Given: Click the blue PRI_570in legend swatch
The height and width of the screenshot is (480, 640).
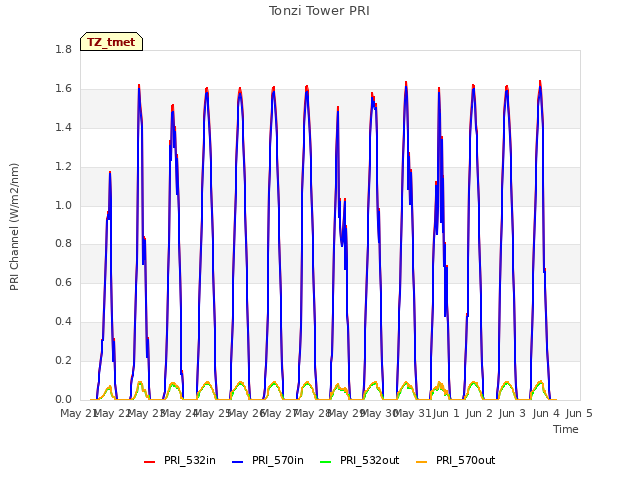Looking at the screenshot, I should click(x=238, y=462).
